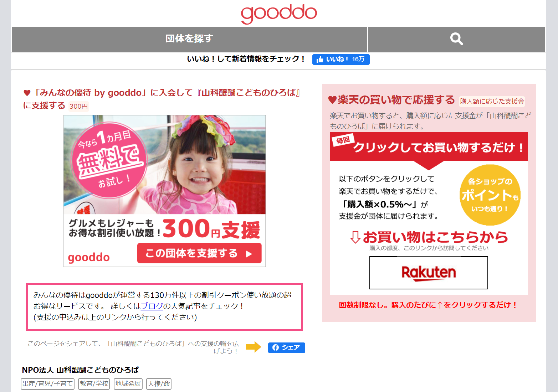Click the gooddo logo at top
Viewport: 558px width, 392px height.
(x=279, y=14)
